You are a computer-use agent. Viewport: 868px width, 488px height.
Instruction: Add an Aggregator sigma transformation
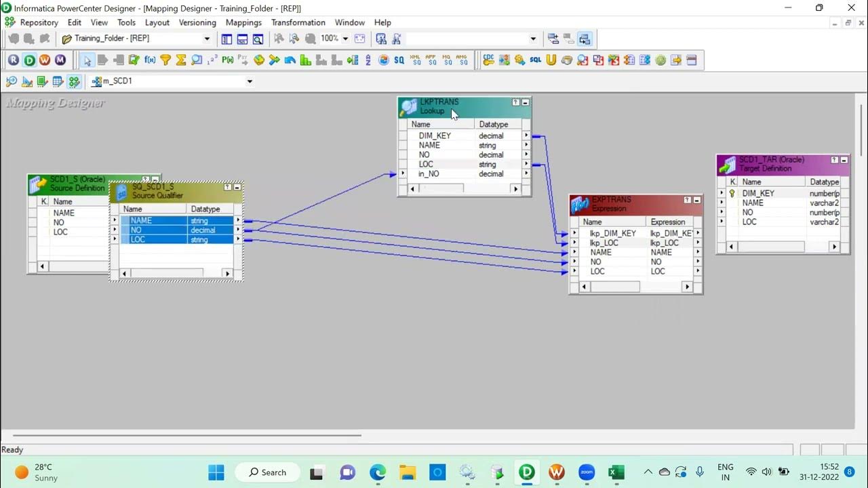181,60
